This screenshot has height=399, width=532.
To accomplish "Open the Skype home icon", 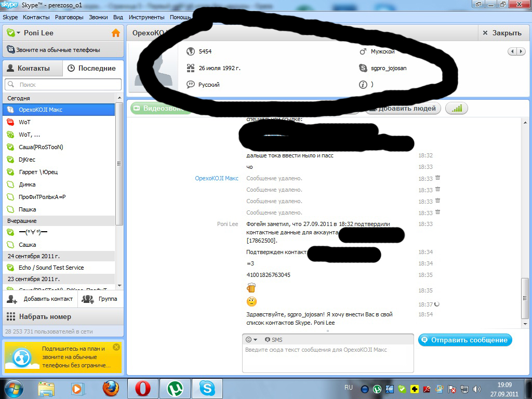I will click(116, 33).
